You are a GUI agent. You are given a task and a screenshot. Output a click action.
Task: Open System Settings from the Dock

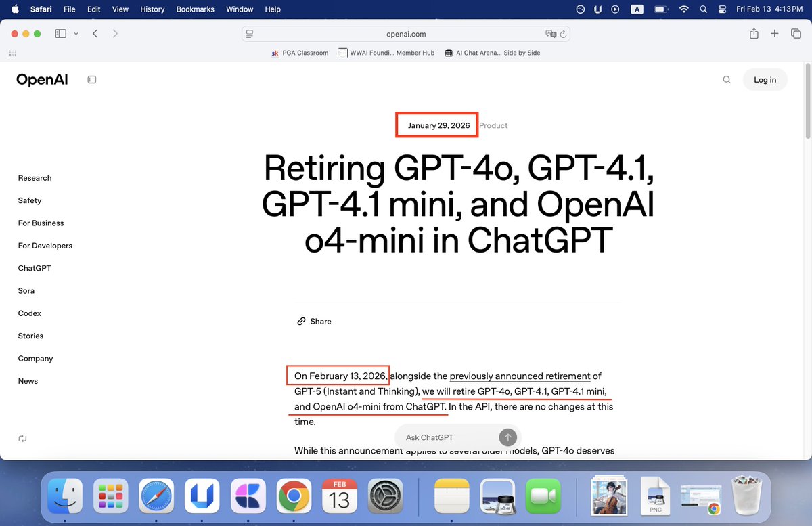click(386, 498)
